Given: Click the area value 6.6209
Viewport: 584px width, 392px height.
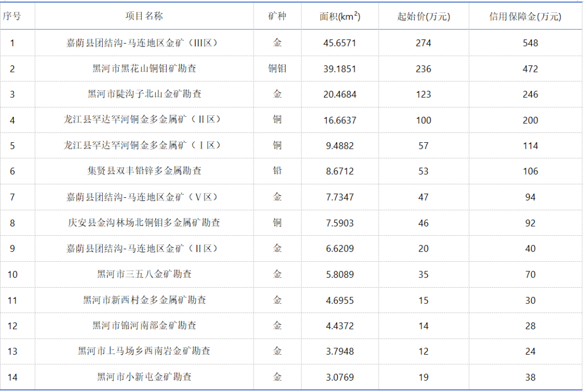Looking at the screenshot, I should coord(340,249).
